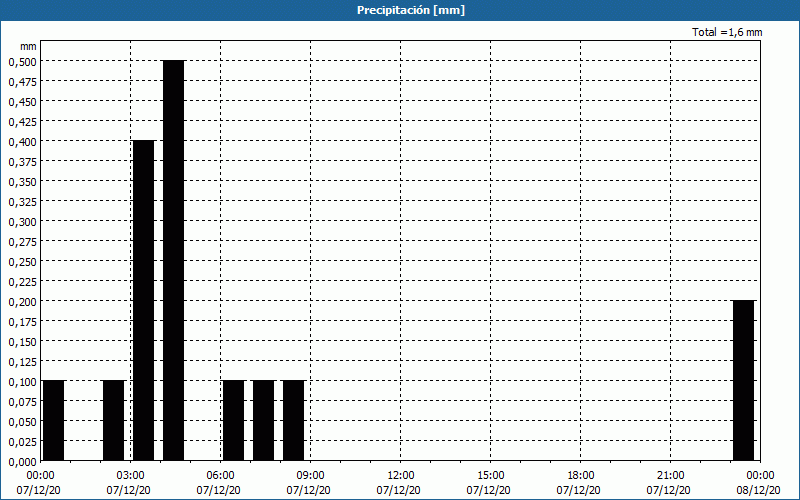Select the 12:00 x-axis time label
This screenshot has width=800, height=500.
pyautogui.click(x=401, y=476)
